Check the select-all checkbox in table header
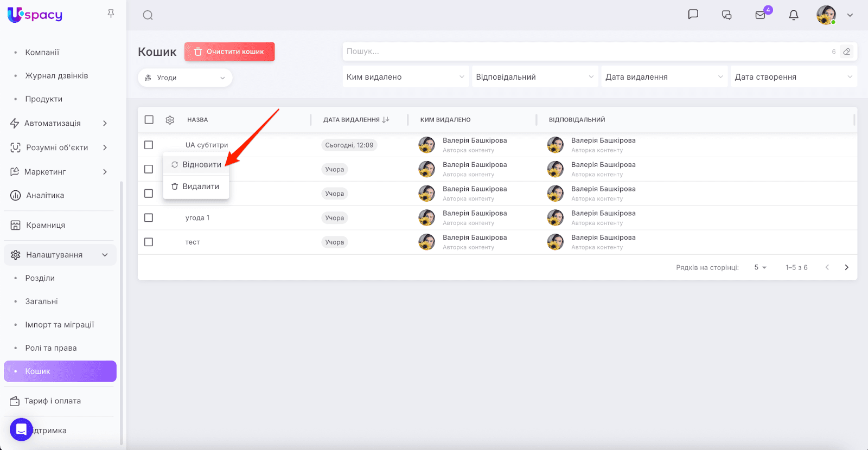 click(x=149, y=120)
